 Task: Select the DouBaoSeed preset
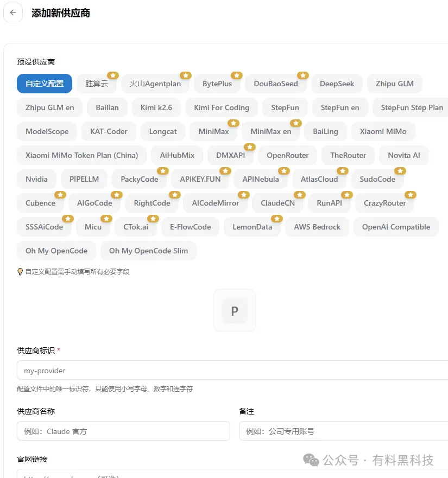[276, 84]
